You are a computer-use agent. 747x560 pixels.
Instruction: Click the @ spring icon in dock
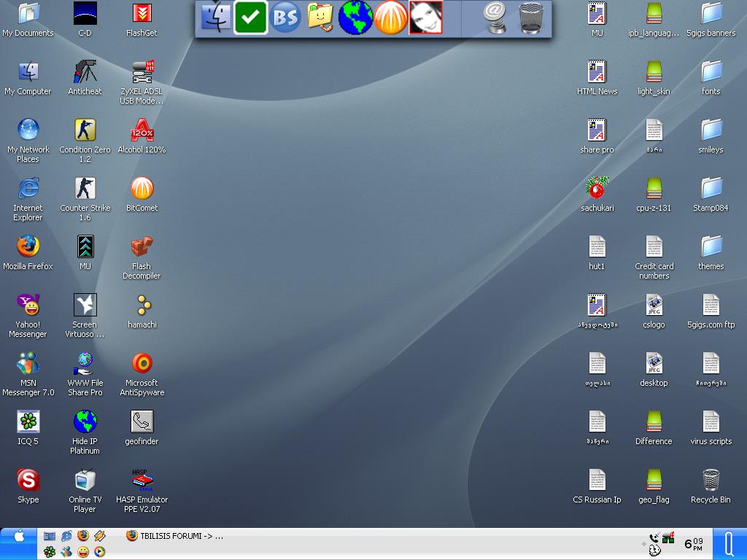495,17
